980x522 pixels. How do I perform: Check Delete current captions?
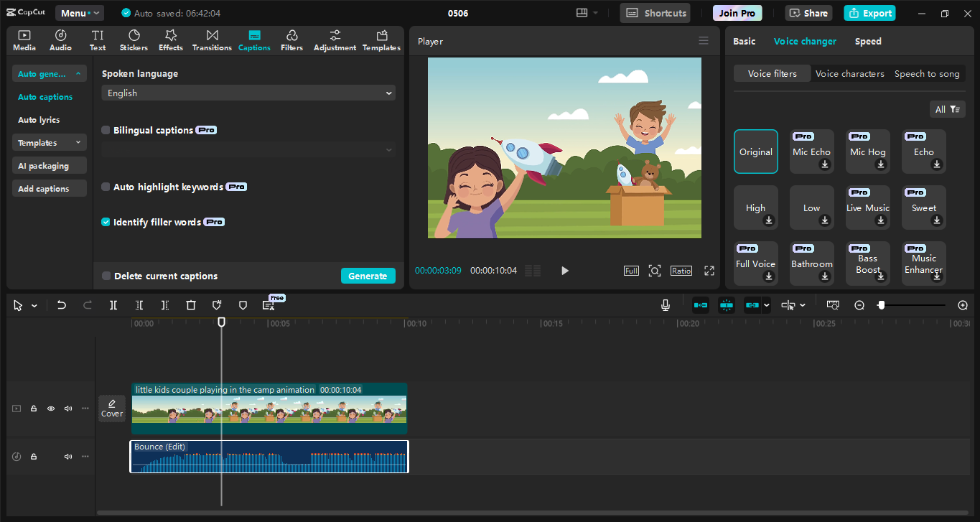[106, 276]
